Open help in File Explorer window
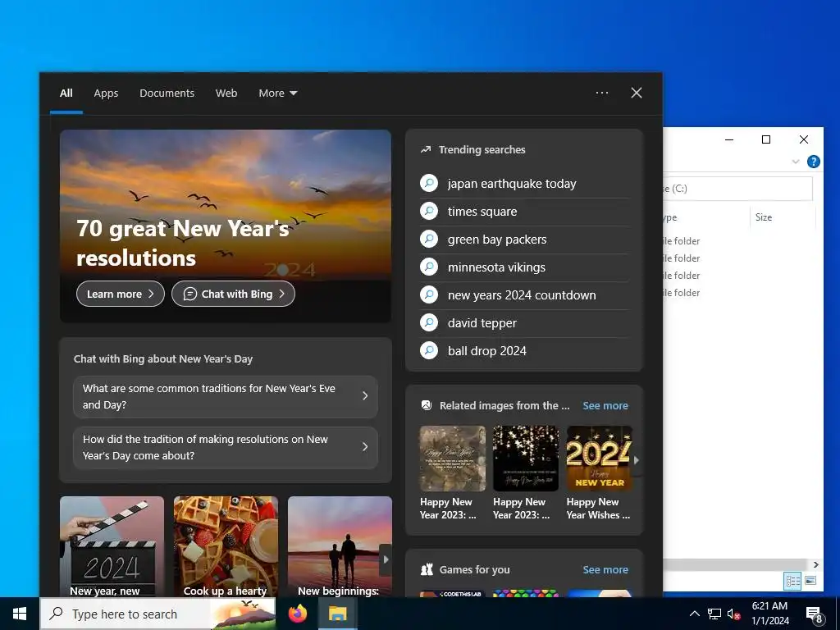Screen dimensions: 840x630 click(x=813, y=162)
